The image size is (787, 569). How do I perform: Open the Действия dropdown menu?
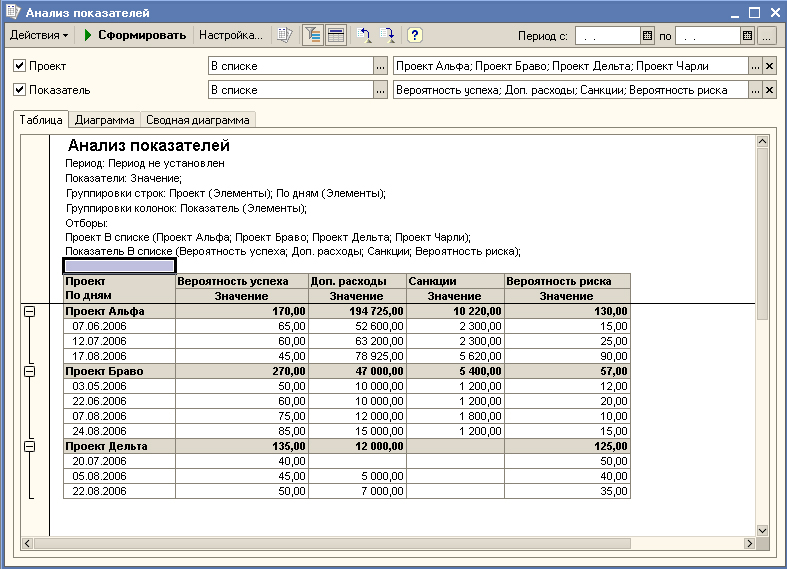coord(40,35)
